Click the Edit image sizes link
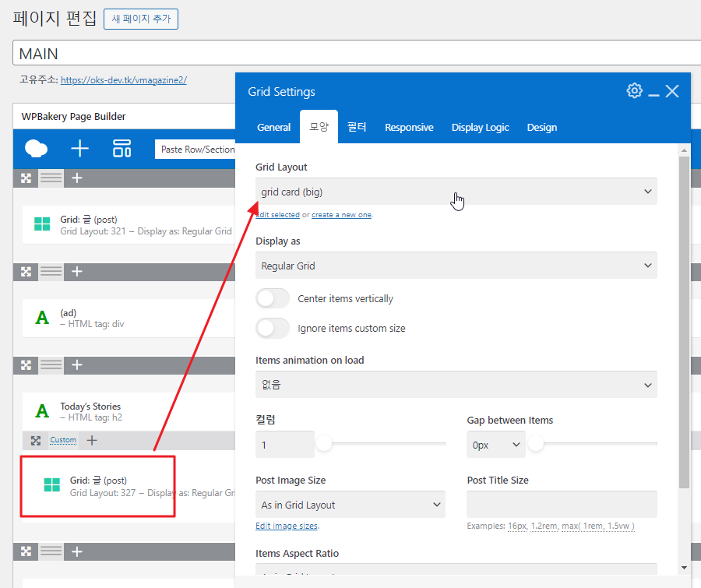 click(287, 526)
